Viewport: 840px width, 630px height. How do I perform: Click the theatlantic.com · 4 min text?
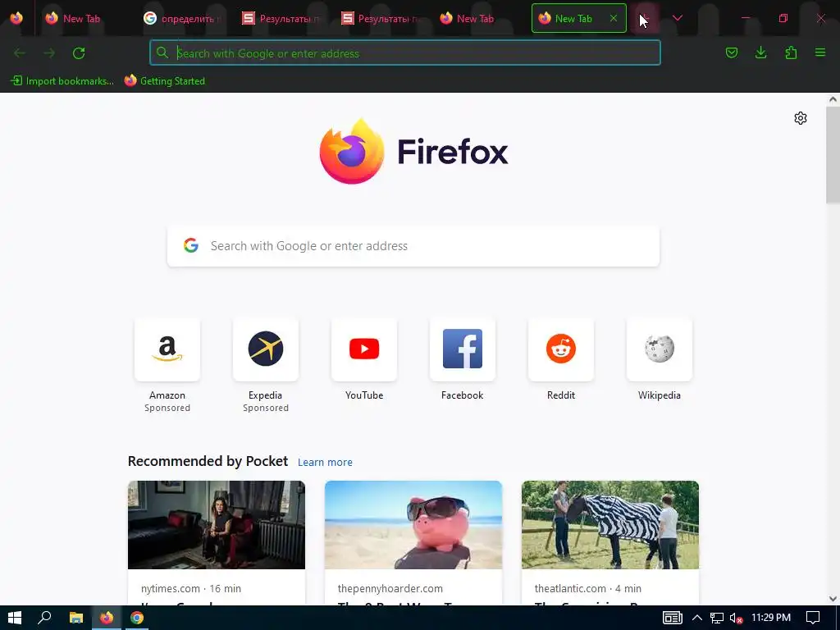pos(587,588)
